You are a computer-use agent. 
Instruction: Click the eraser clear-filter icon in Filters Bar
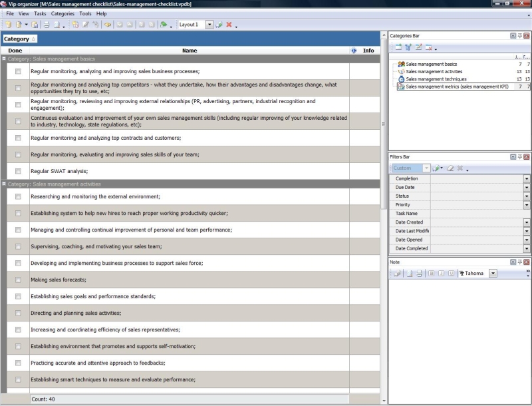(x=450, y=168)
